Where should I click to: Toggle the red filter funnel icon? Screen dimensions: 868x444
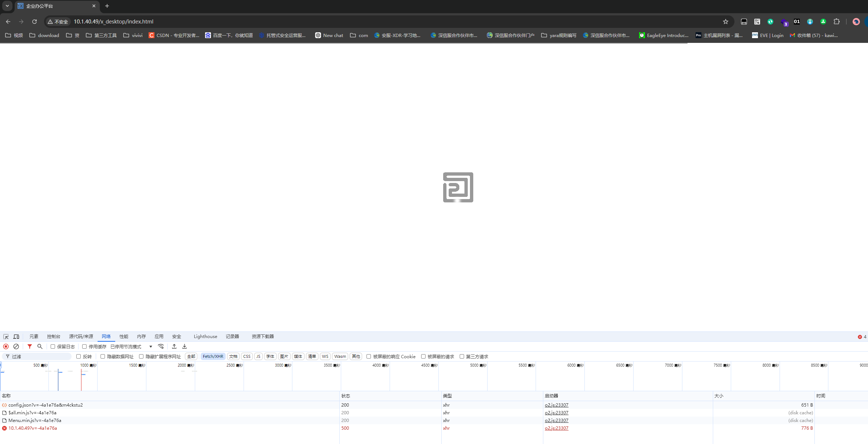(30, 346)
